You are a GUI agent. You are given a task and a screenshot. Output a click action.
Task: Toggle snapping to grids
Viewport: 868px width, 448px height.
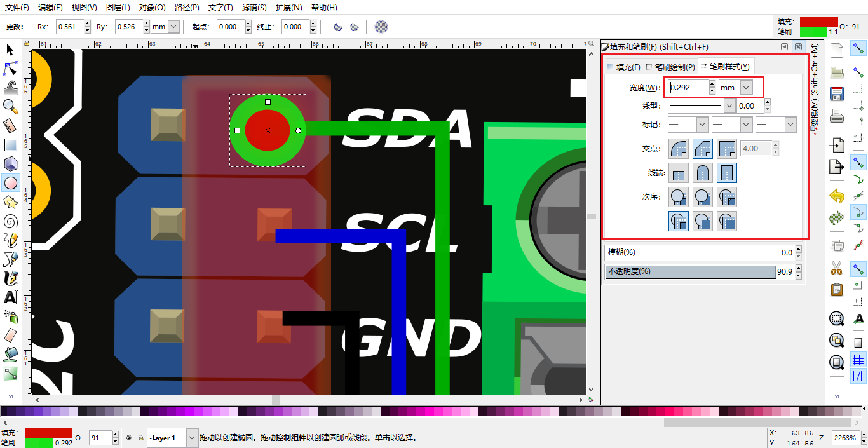tap(858, 360)
